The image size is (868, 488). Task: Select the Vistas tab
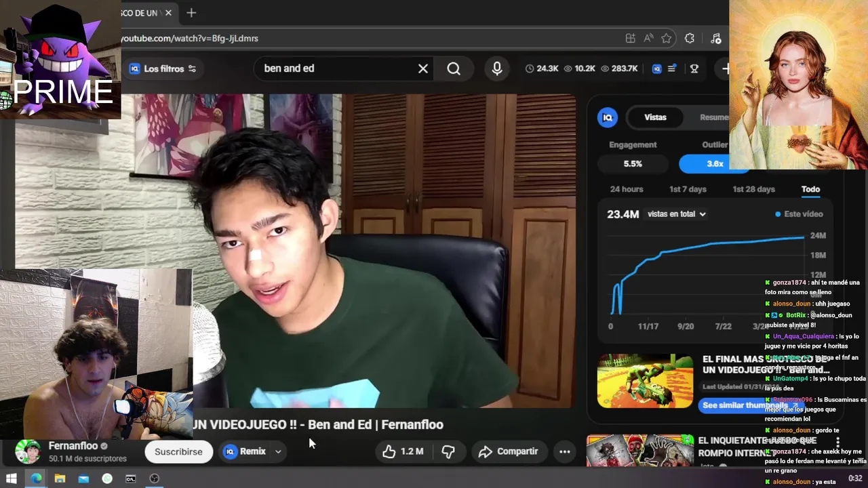pos(655,117)
